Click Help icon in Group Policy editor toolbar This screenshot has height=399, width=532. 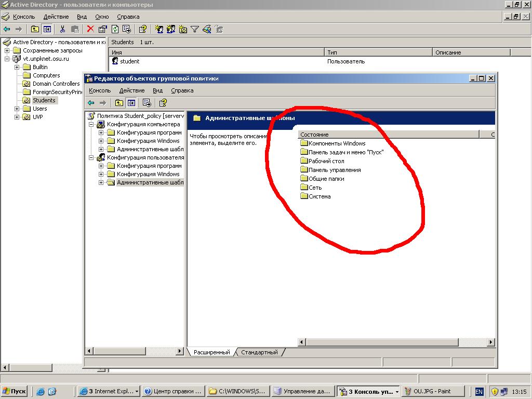click(x=163, y=103)
